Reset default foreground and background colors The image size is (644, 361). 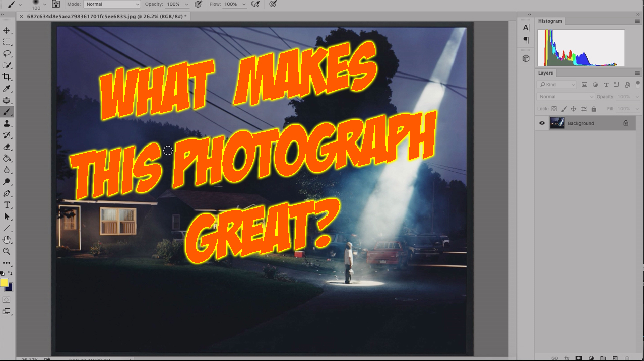point(2,273)
